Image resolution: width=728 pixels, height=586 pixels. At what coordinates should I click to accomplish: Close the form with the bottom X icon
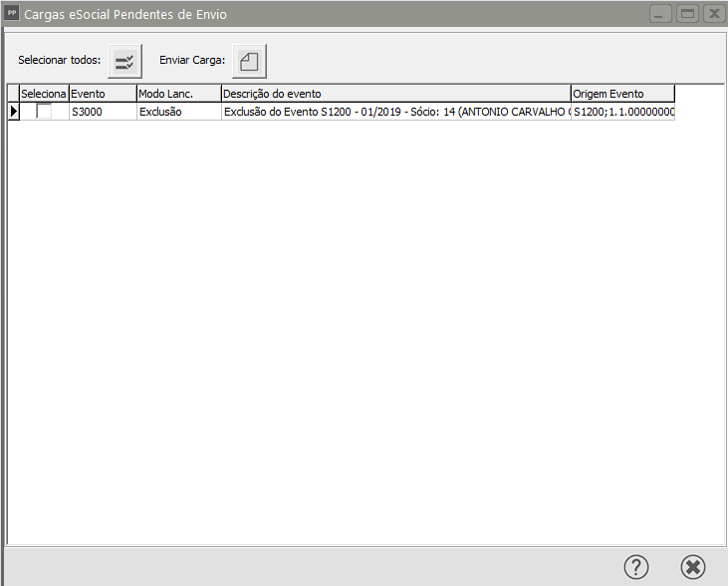click(693, 567)
